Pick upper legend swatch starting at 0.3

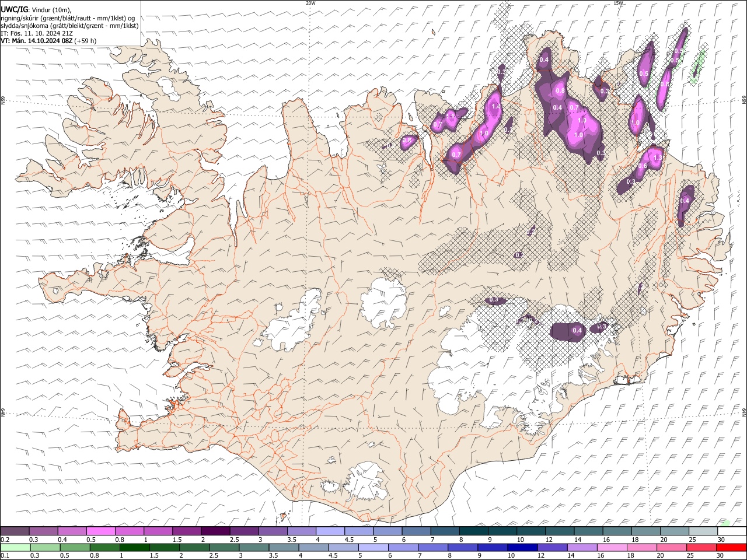[44, 531]
